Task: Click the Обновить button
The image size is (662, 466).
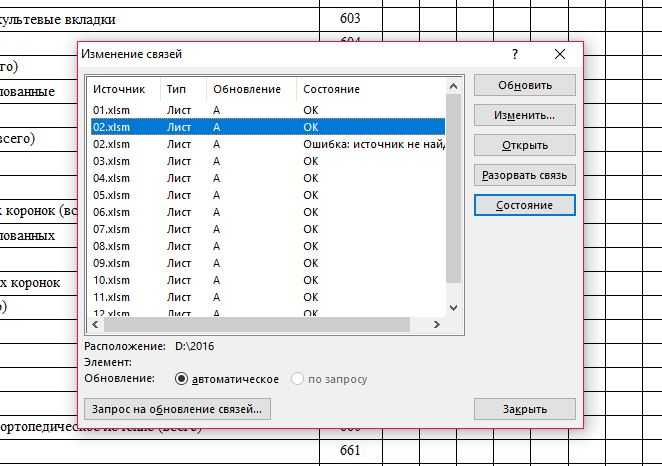Action: click(x=525, y=85)
